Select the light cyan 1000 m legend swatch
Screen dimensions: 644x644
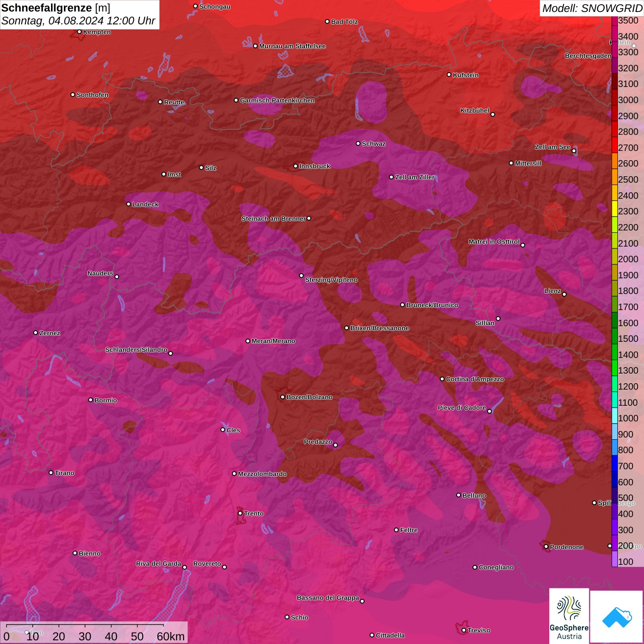615,416
